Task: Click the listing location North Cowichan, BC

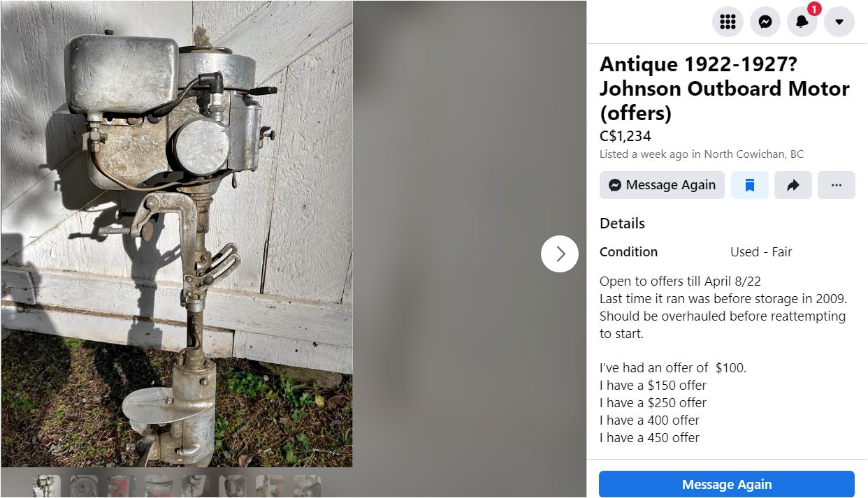Action: point(753,154)
